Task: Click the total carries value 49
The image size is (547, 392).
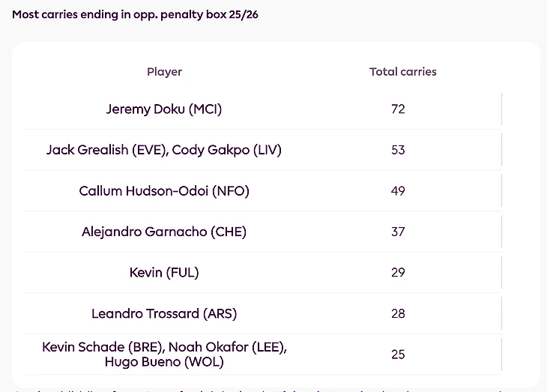Action: pyautogui.click(x=398, y=191)
